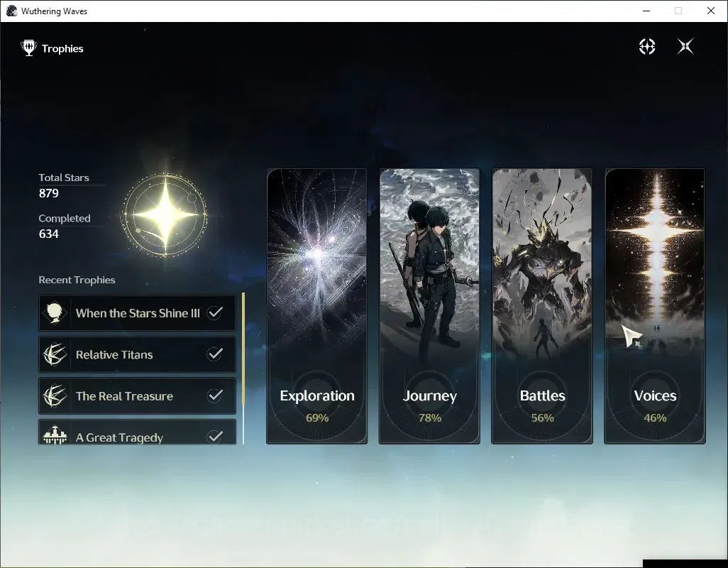Click the icon beside A Great Tragedy

(55, 435)
